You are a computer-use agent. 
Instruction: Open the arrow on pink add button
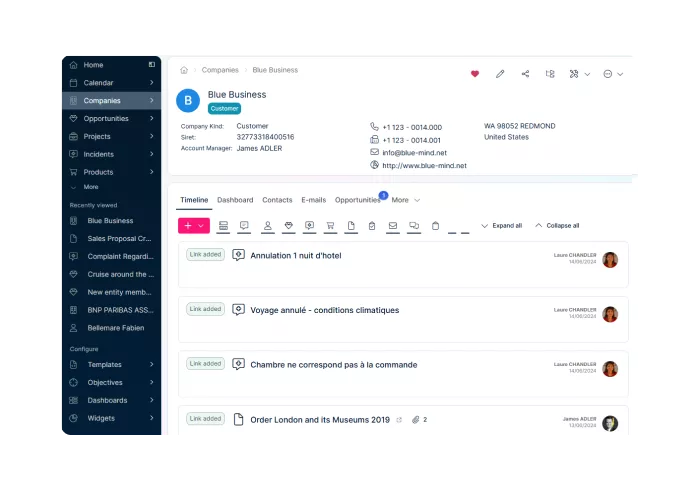(x=201, y=226)
